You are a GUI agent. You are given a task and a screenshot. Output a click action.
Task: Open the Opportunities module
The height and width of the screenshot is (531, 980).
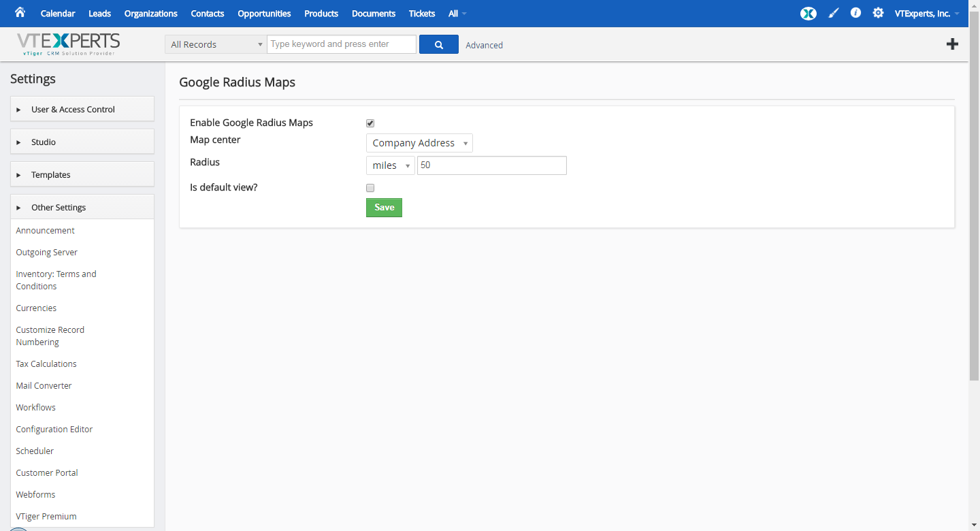(x=264, y=14)
